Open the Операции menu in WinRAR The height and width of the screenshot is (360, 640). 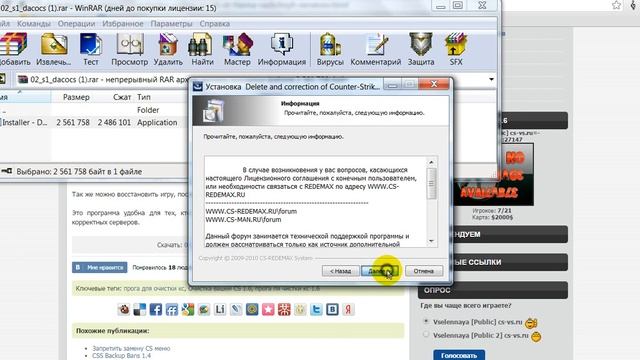[76, 24]
